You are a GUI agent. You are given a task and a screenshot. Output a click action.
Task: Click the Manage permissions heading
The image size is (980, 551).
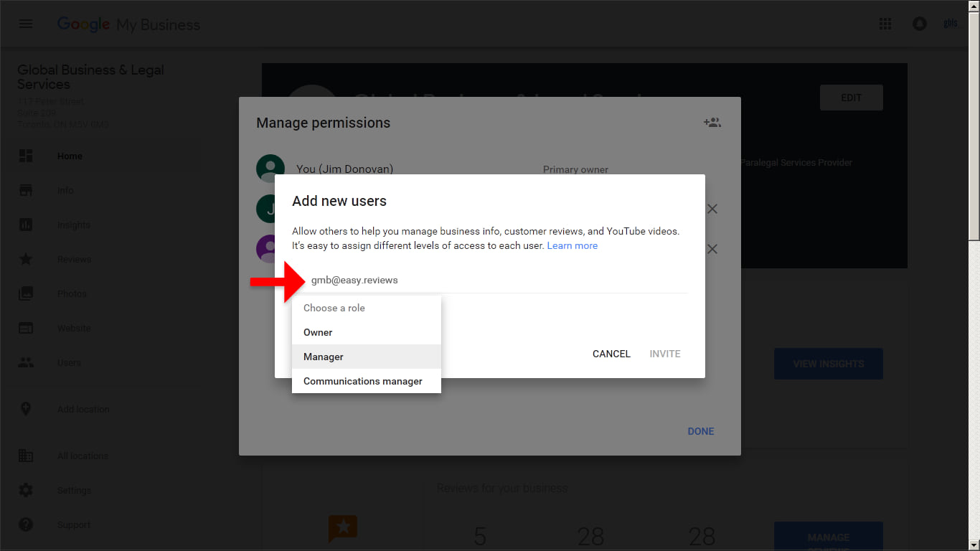[x=324, y=123]
